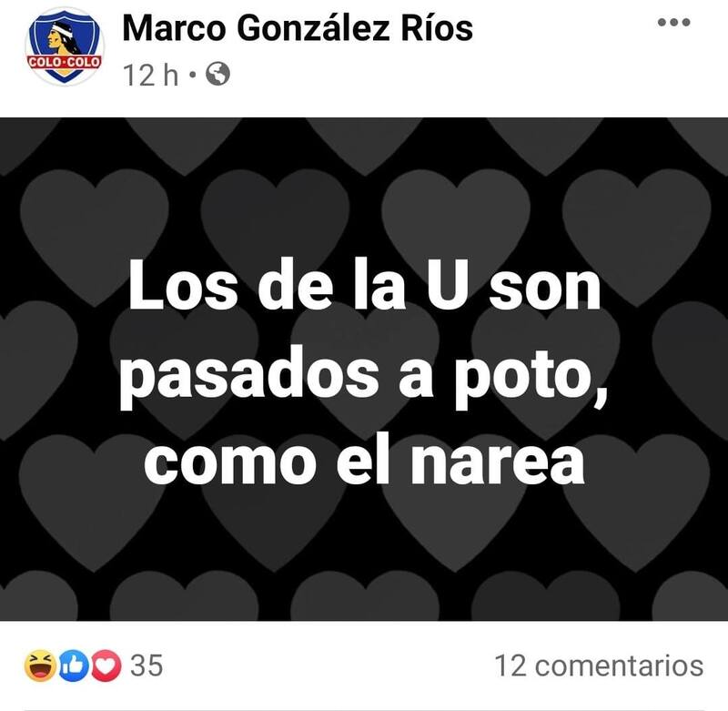Click the blue thumbs-up Like reaction icon
This screenshot has height=711, width=728.
(74, 665)
